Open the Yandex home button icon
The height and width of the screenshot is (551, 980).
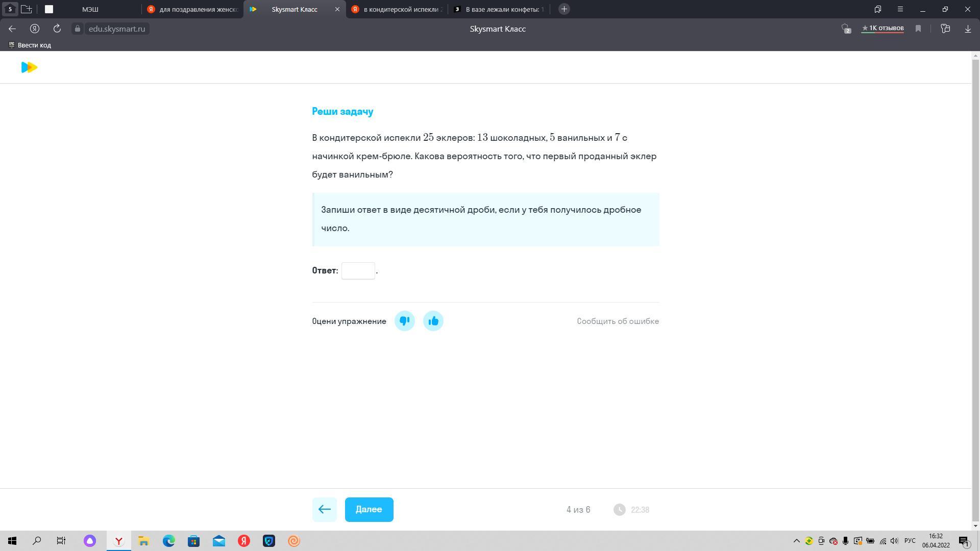point(35,29)
